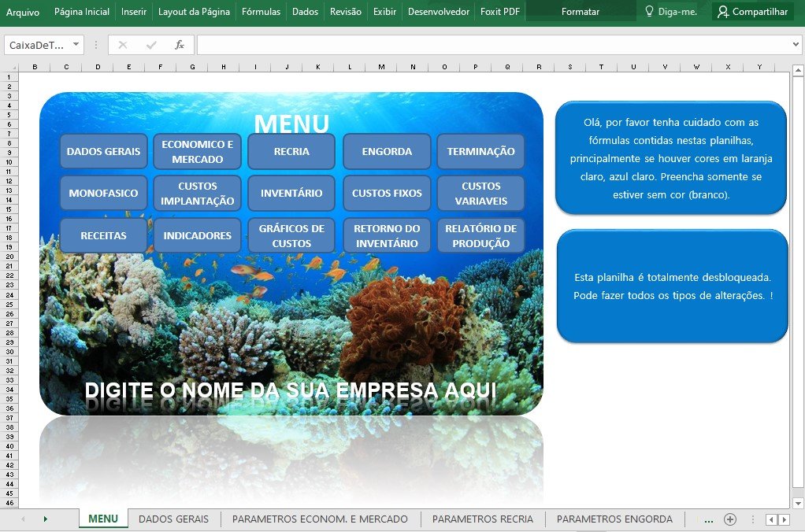
Task: Select the Formatar contextual tab
Action: click(581, 11)
